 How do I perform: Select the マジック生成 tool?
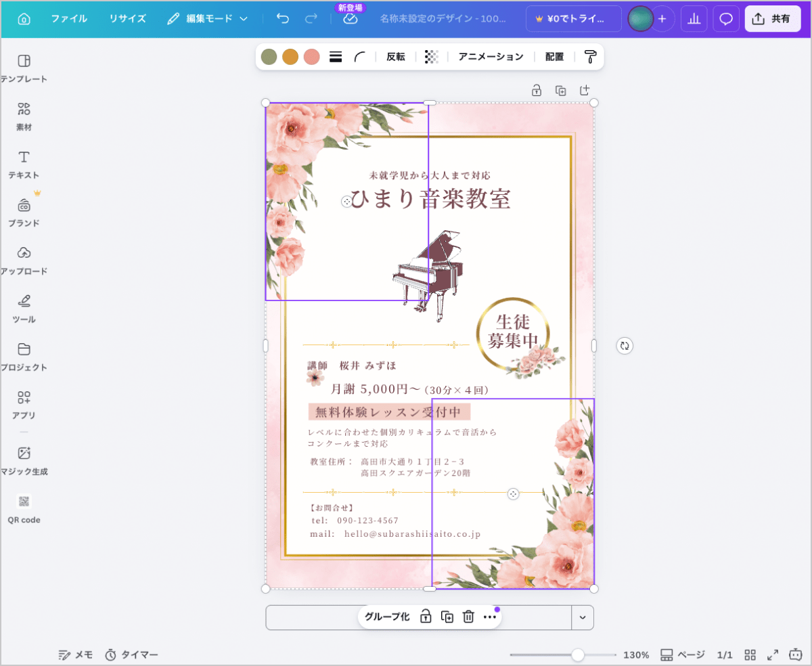tap(24, 460)
